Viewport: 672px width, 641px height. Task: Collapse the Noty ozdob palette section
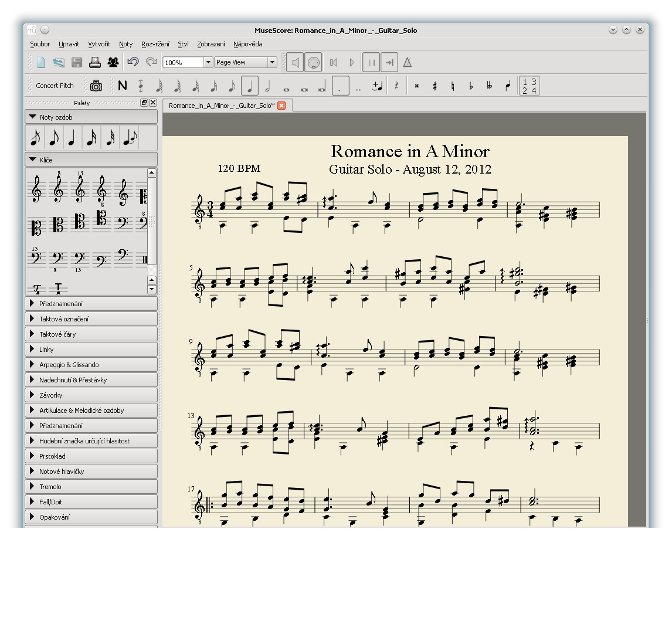tap(91, 117)
